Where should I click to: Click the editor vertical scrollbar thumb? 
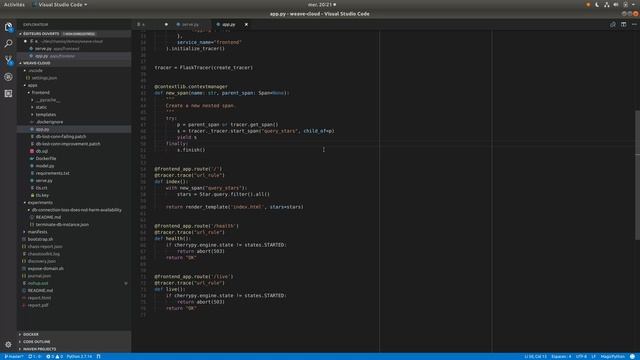[x=637, y=175]
